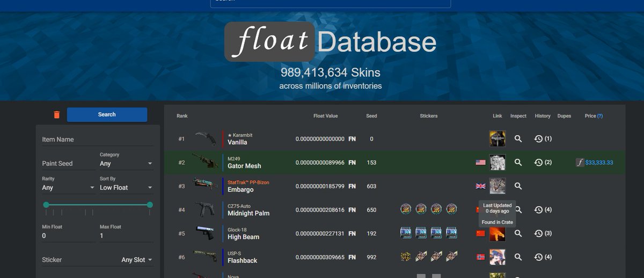This screenshot has height=278, width=644.
Task: Open history for Glock-18 High Beam
Action: click(x=543, y=233)
